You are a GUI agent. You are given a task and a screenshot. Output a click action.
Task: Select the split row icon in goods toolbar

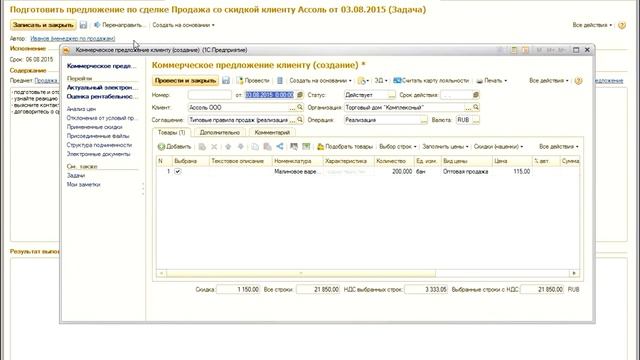click(x=280, y=147)
